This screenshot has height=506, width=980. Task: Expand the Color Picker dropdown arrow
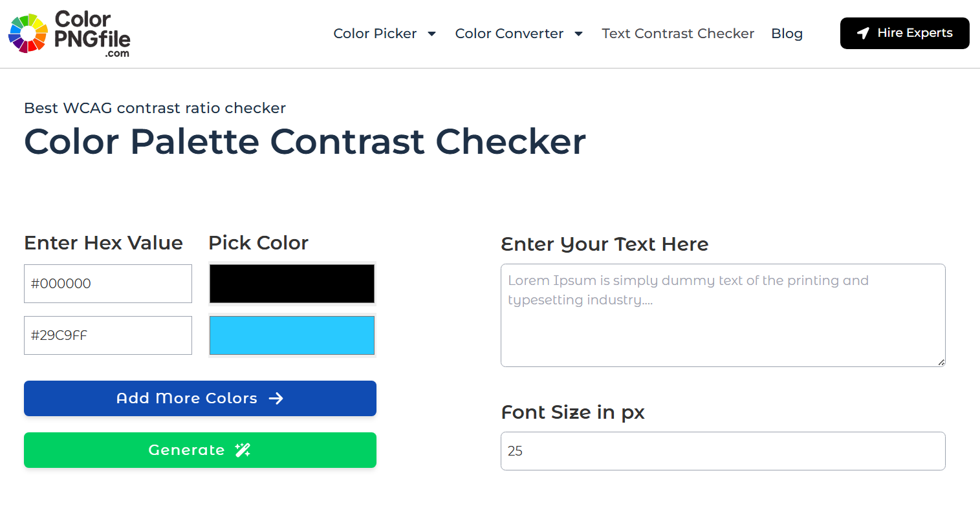pos(432,34)
